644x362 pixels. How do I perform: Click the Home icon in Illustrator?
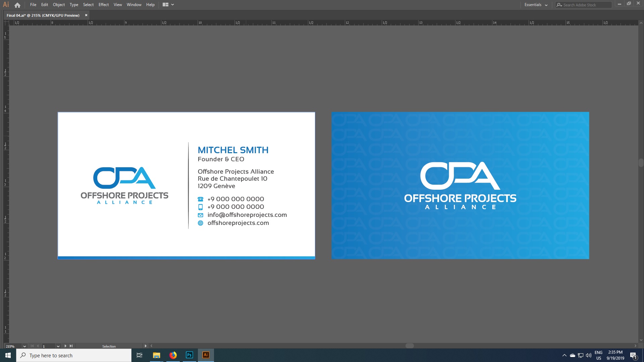click(x=17, y=5)
